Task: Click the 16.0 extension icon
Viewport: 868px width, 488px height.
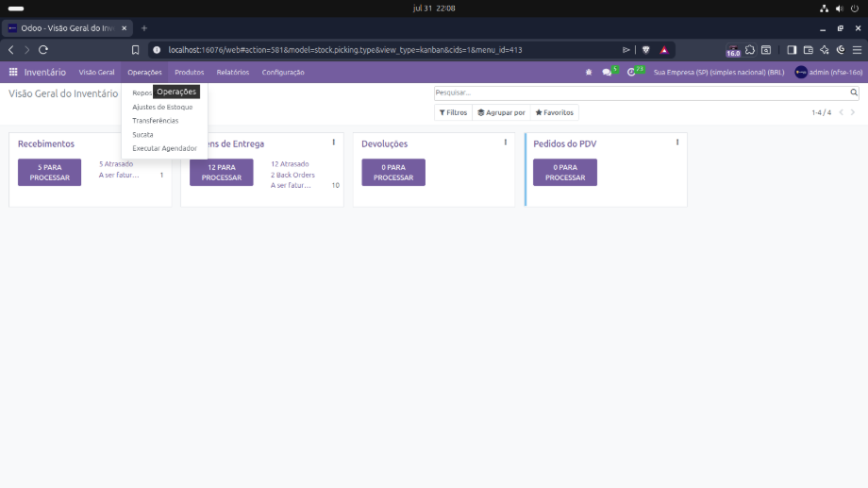Action: tap(733, 50)
